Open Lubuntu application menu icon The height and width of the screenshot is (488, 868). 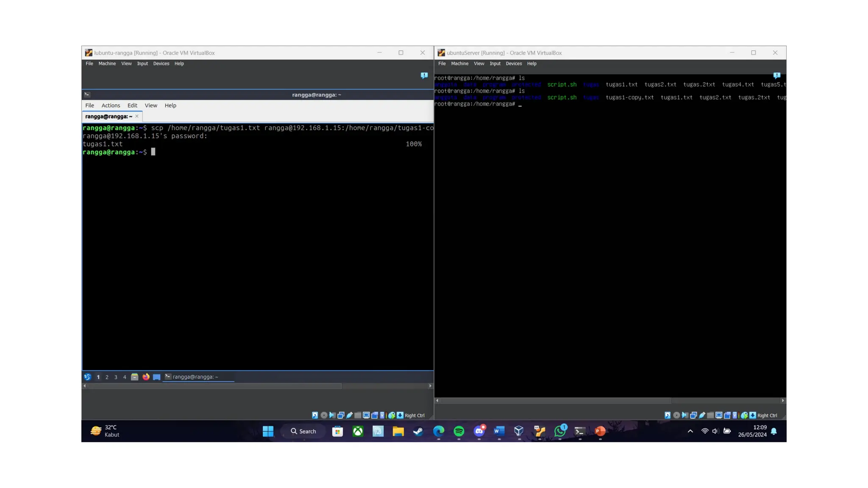87,377
